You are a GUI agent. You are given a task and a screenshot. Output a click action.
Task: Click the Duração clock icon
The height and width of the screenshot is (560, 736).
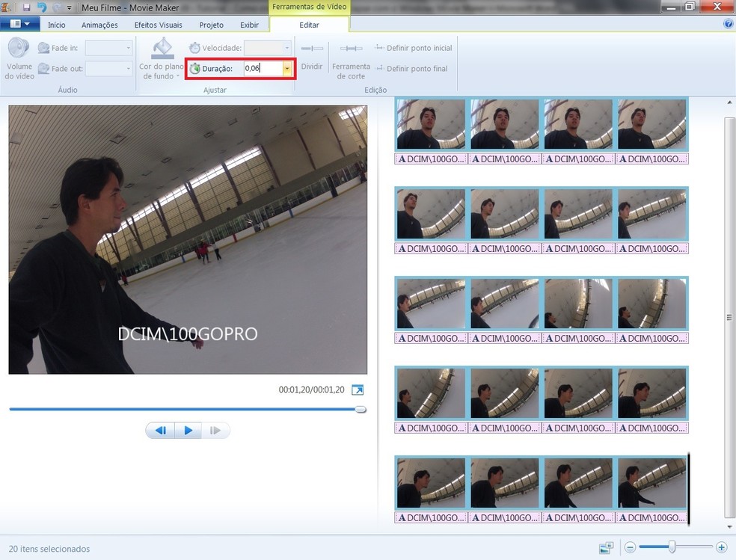(x=194, y=69)
